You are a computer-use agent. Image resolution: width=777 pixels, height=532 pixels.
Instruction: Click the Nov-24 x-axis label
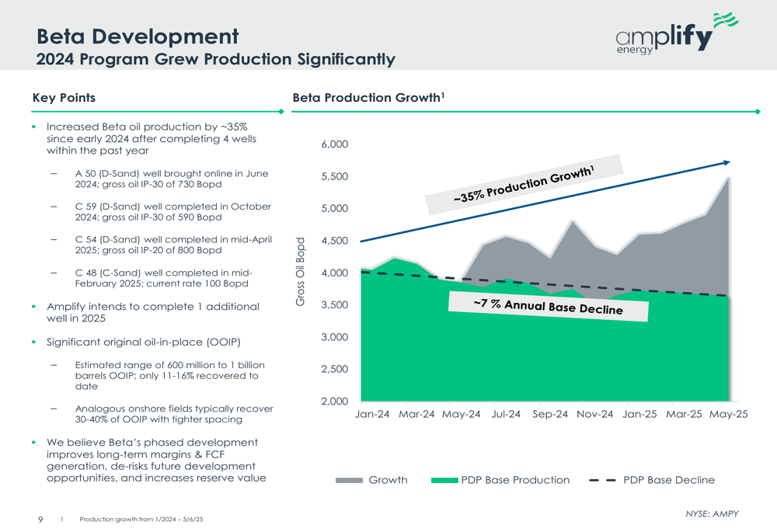click(x=594, y=414)
